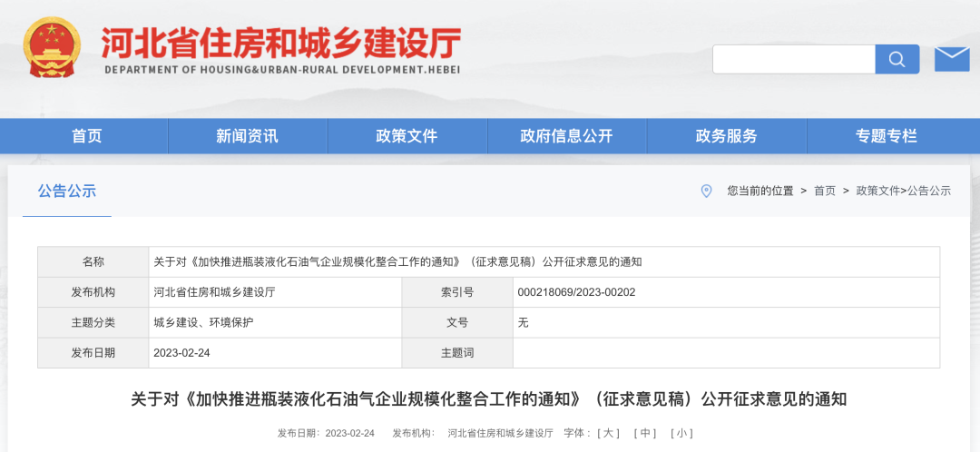Select the 公告公示 section tab
980x452 pixels.
67,192
